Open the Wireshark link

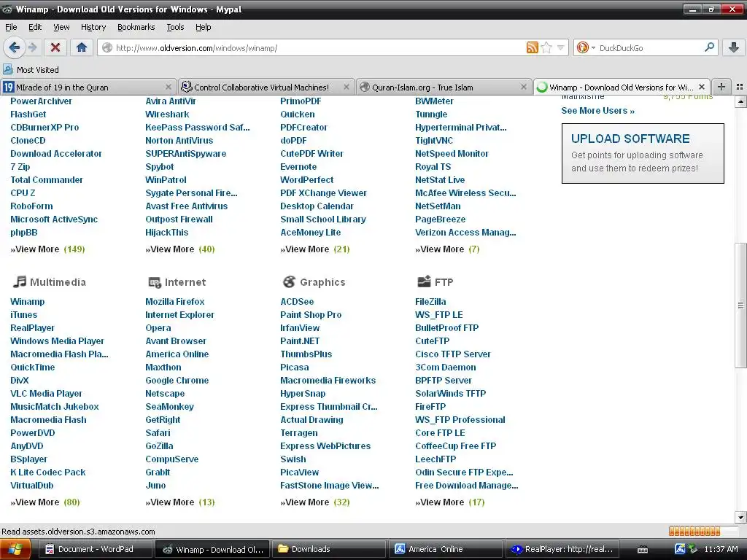167,114
